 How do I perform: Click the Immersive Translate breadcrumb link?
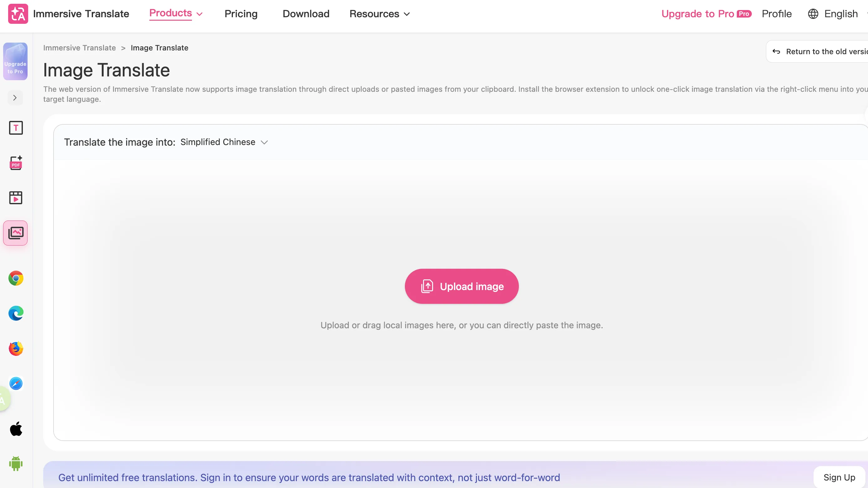click(x=80, y=48)
